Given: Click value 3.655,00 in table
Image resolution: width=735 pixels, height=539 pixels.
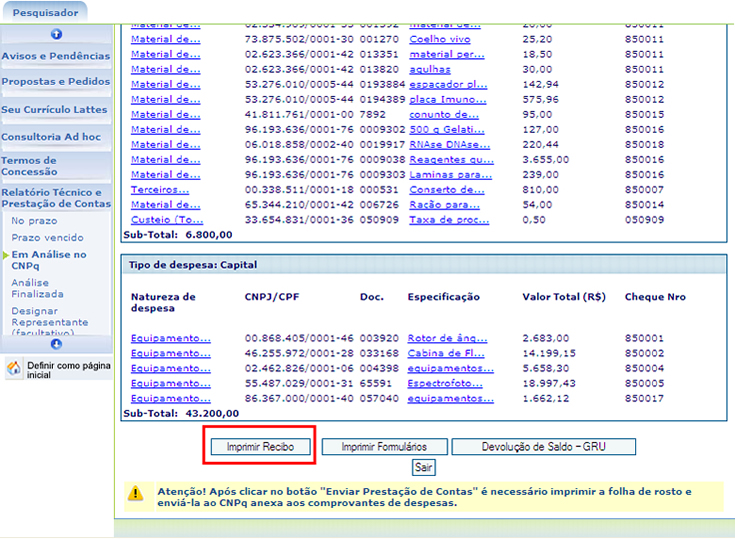Looking at the screenshot, I should click(x=546, y=159).
